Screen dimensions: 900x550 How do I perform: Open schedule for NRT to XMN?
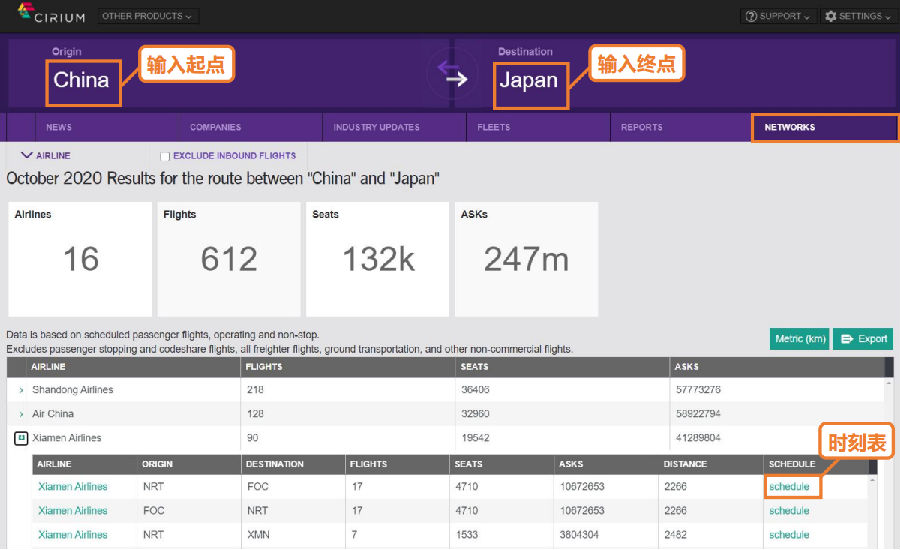click(789, 535)
